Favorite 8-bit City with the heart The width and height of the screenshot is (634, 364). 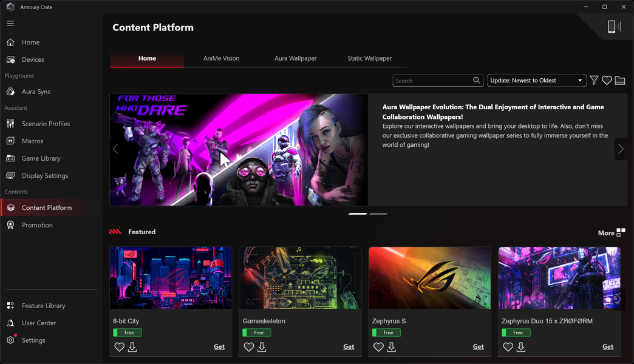[119, 347]
